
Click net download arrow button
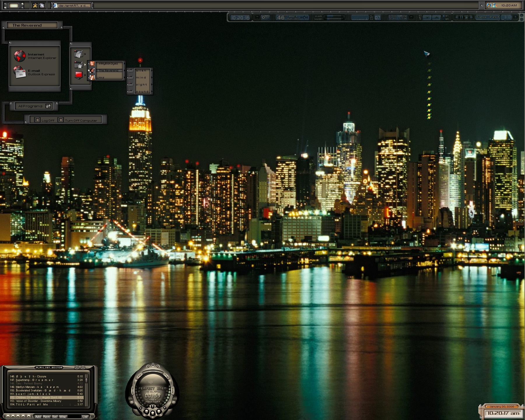[x=427, y=17]
